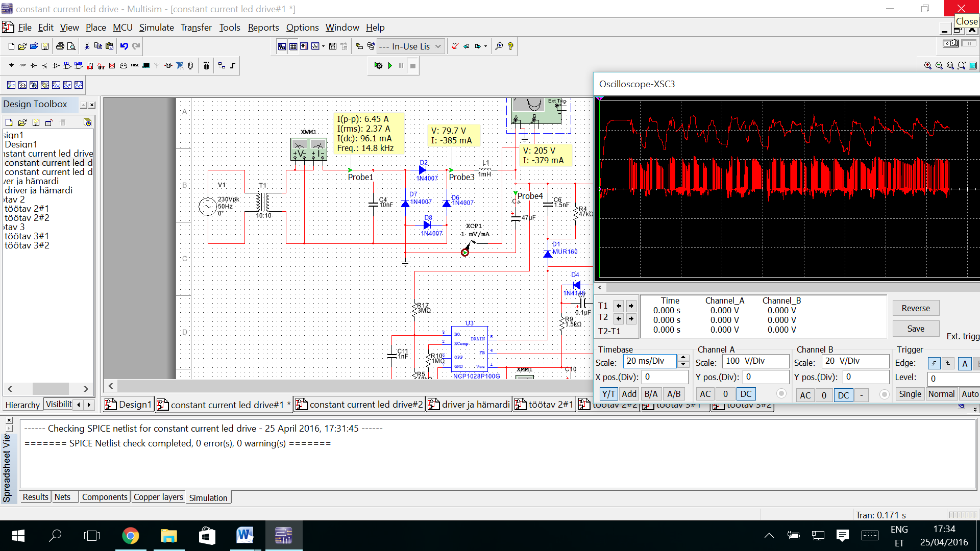Click the Print icon in toolbar

[60, 46]
